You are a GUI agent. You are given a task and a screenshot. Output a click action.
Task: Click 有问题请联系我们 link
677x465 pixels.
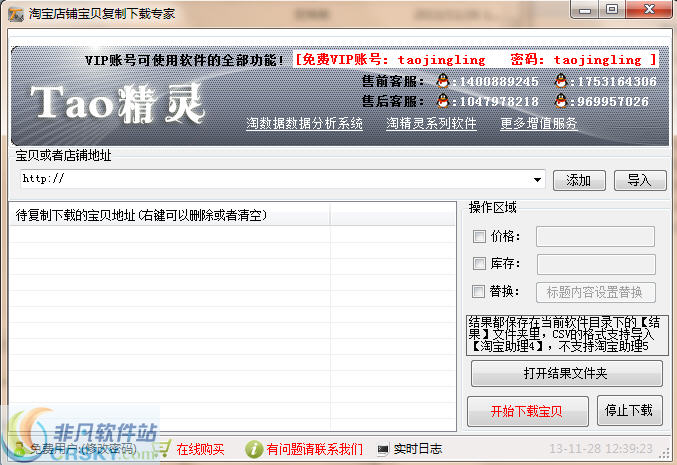point(315,449)
